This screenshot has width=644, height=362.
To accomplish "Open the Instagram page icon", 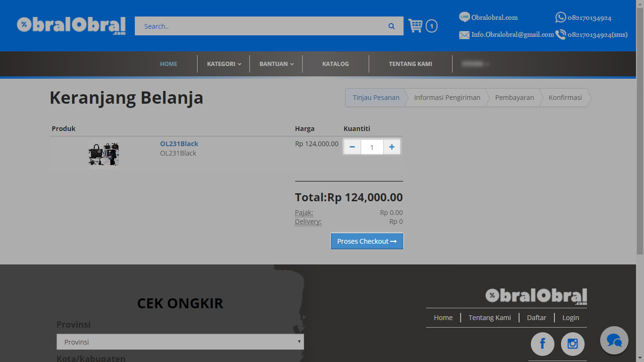I will pos(572,344).
